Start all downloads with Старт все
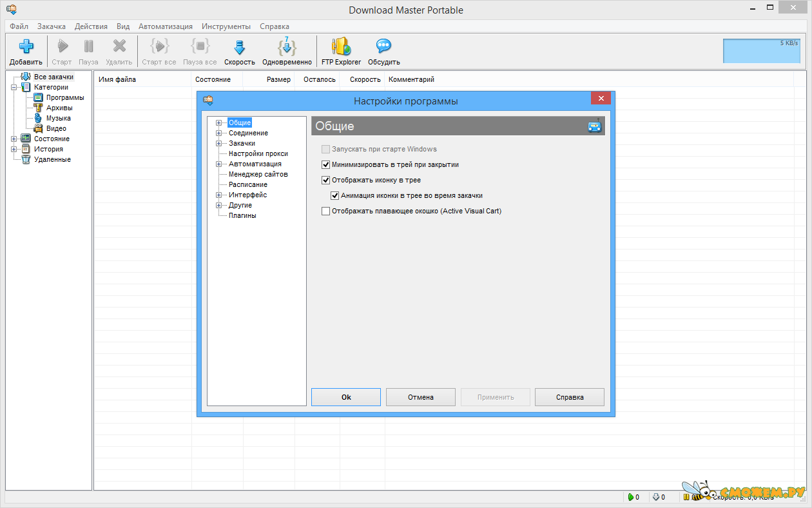The image size is (812, 508). tap(159, 52)
